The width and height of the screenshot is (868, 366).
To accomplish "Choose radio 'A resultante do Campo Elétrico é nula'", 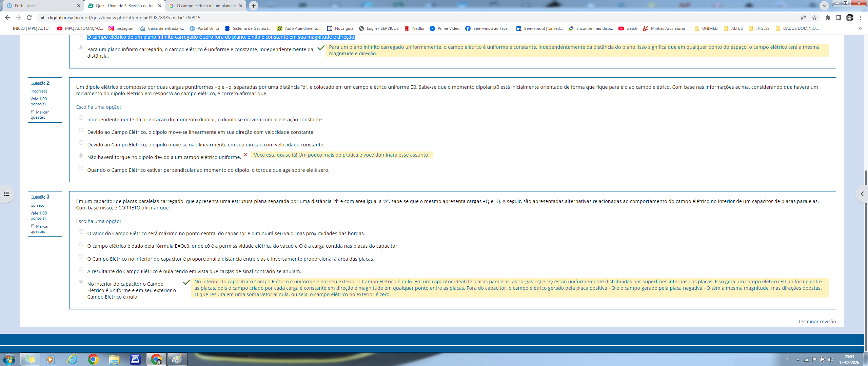I will pyautogui.click(x=81, y=269).
